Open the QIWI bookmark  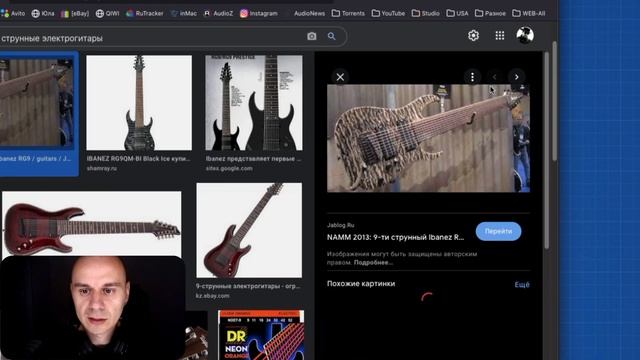pos(107,13)
